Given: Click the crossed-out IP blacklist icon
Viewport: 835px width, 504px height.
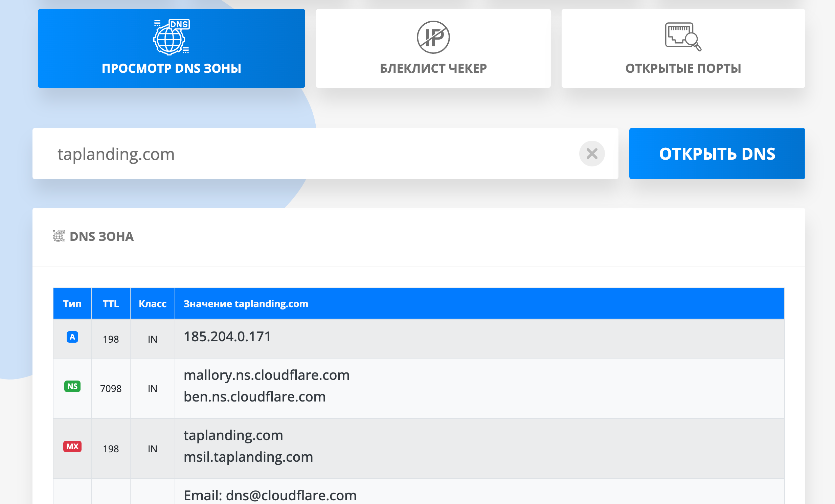Looking at the screenshot, I should [433, 37].
